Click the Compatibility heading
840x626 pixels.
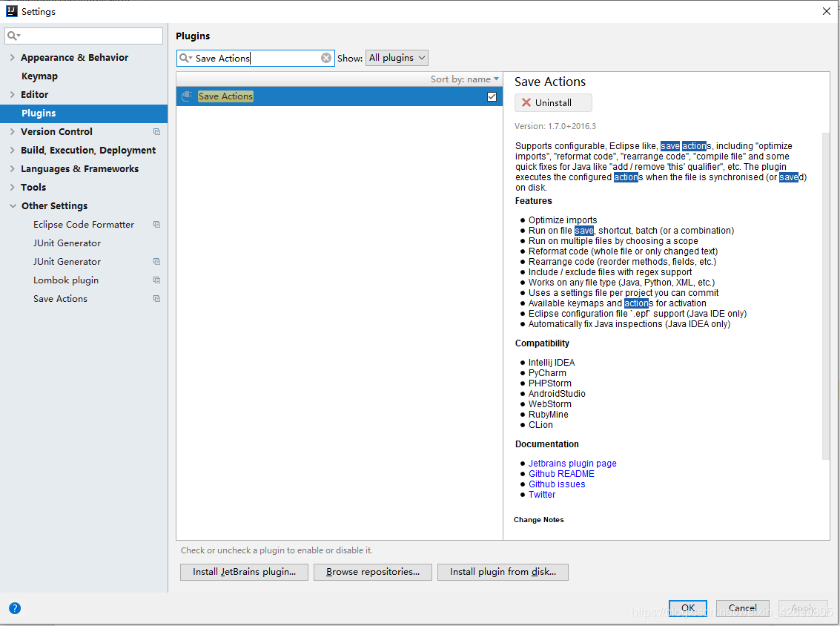click(542, 343)
